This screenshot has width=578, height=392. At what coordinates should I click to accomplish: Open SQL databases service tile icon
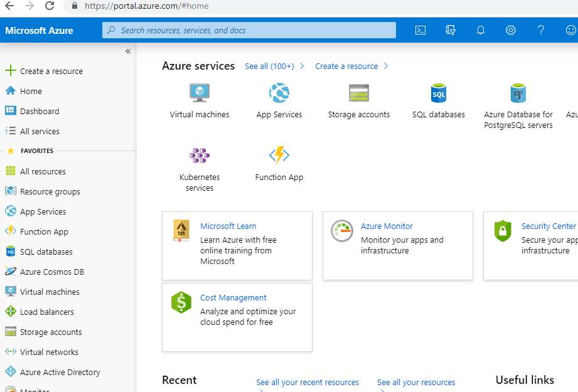coord(438,93)
